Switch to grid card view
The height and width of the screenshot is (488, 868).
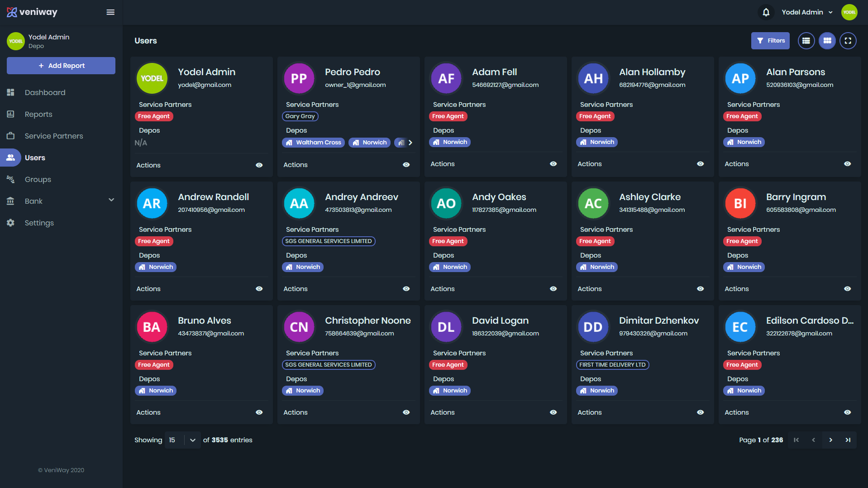point(827,41)
